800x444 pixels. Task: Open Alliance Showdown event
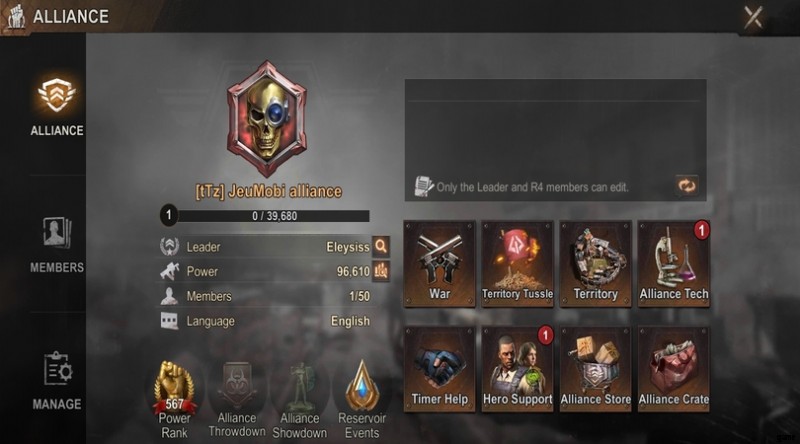299,399
